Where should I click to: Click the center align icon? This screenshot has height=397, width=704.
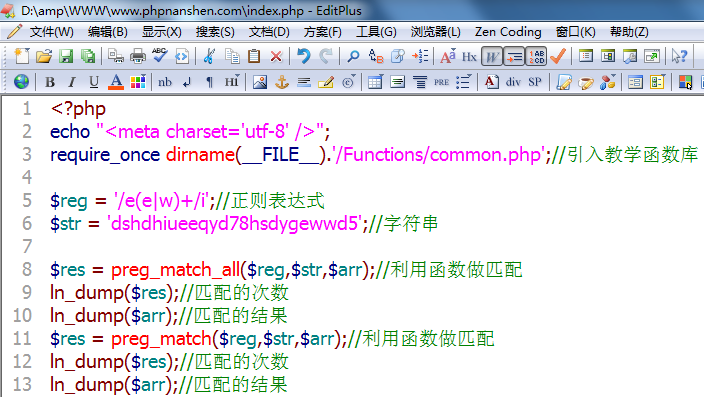(420, 82)
